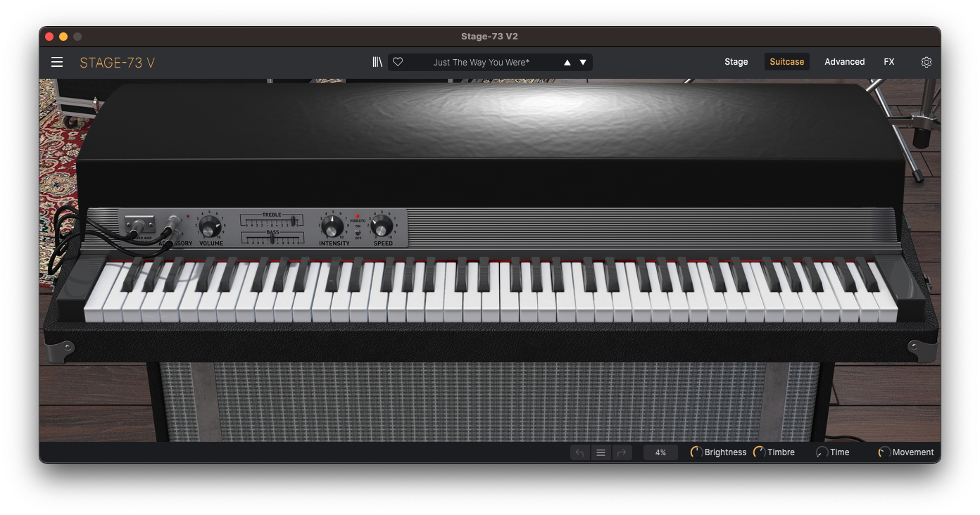Click the Movement macro knob
This screenshot has height=515, width=980.
pyautogui.click(x=884, y=452)
